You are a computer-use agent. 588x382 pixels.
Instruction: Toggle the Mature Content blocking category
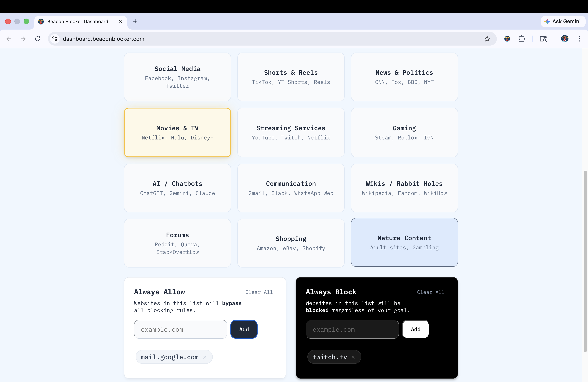pos(404,242)
